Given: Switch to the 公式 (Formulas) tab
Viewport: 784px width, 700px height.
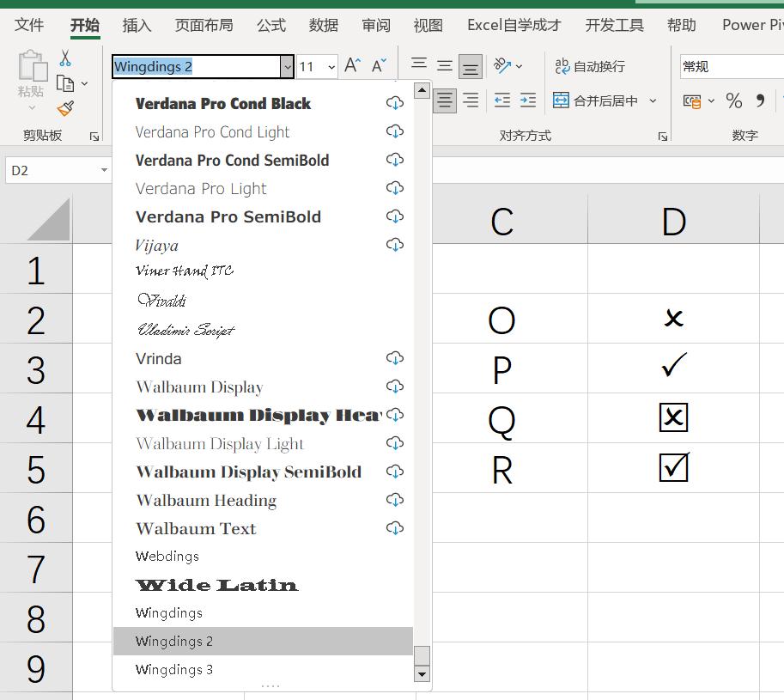Looking at the screenshot, I should pyautogui.click(x=270, y=25).
